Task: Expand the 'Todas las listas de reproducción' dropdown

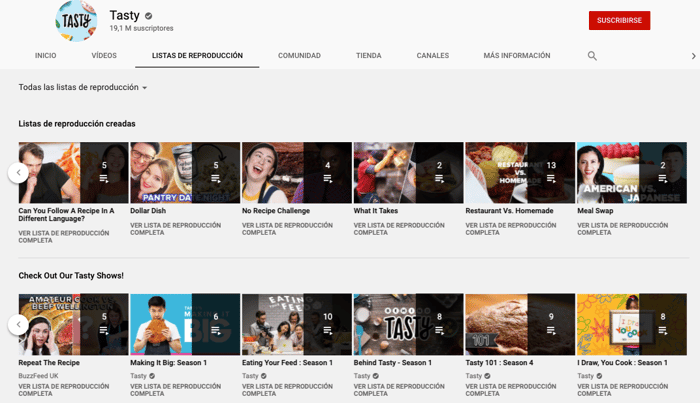Action: (x=83, y=88)
